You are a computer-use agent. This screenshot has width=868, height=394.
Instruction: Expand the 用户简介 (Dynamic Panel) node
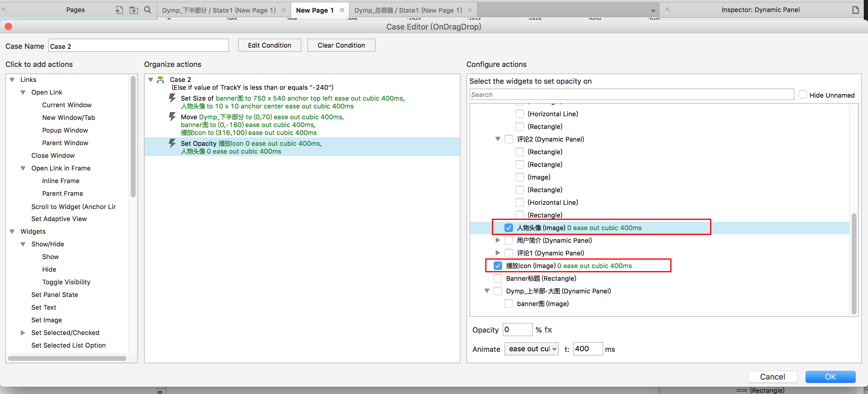tap(498, 240)
